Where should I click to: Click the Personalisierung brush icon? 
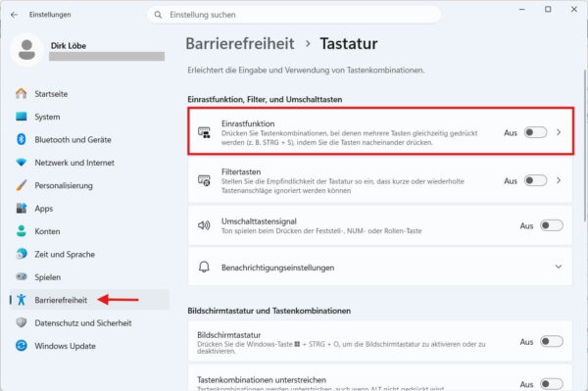(22, 185)
